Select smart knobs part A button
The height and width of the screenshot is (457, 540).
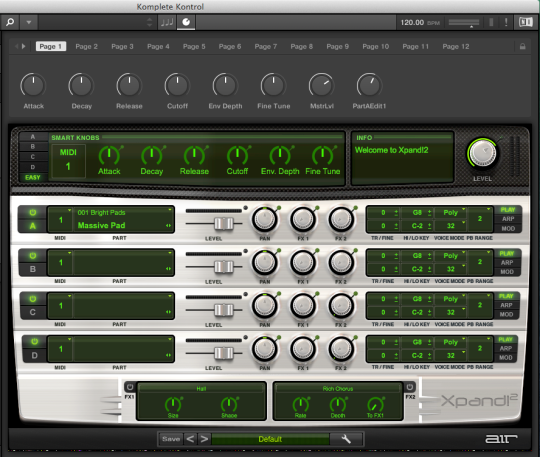pos(33,137)
